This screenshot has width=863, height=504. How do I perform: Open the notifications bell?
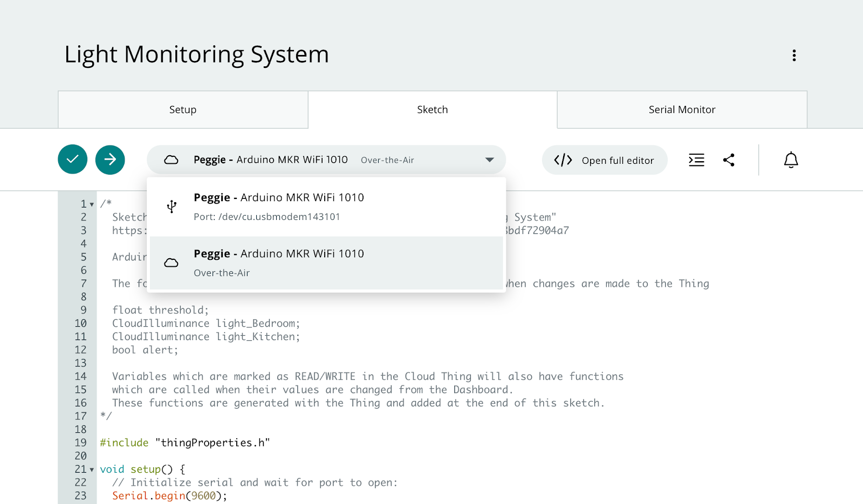[x=791, y=160]
